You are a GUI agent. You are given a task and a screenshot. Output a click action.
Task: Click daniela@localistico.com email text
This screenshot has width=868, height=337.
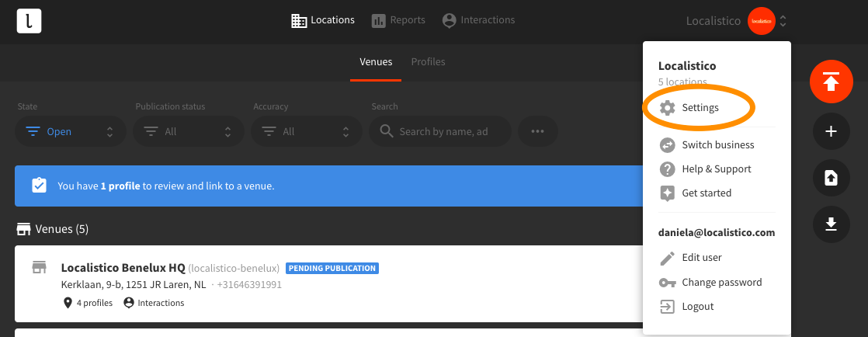click(717, 233)
